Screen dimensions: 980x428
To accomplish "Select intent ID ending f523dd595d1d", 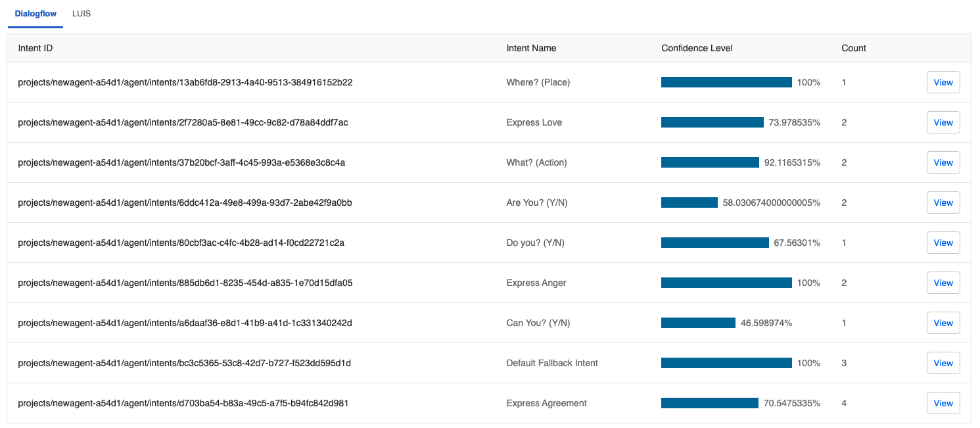I will 184,363.
